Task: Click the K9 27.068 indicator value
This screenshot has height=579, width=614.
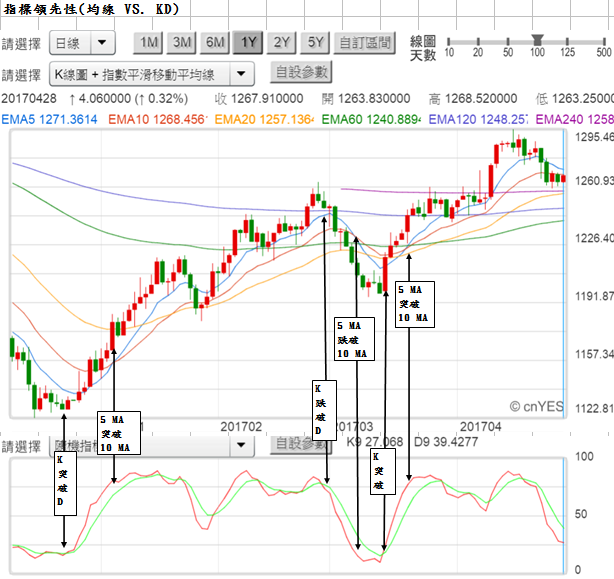Action: [x=375, y=442]
